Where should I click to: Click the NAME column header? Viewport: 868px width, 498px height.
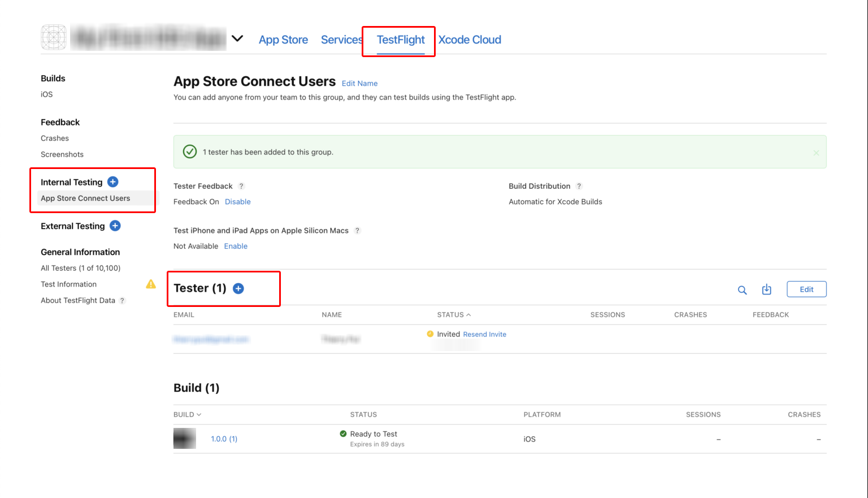pos(332,315)
